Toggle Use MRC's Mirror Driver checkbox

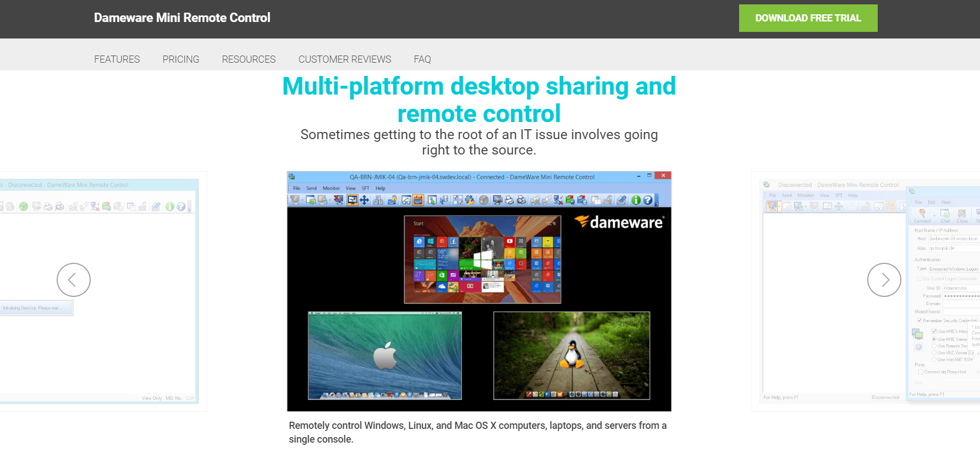pyautogui.click(x=934, y=332)
